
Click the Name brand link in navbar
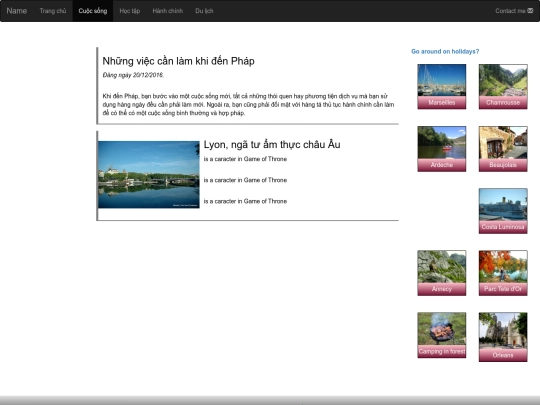click(x=17, y=11)
